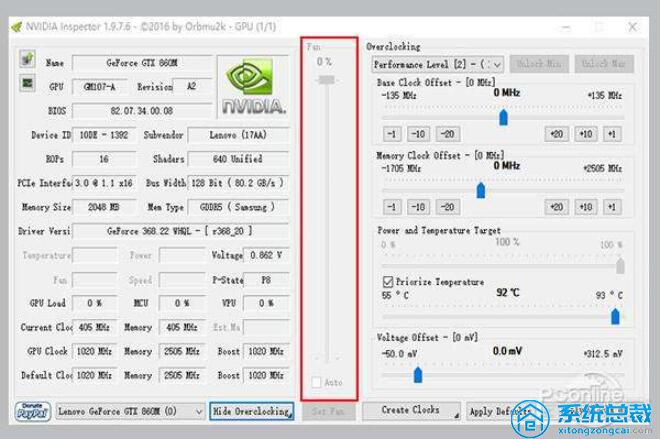Click Memory Clock Offset +10 button
Screen dimensions: 661x439
(x=586, y=207)
